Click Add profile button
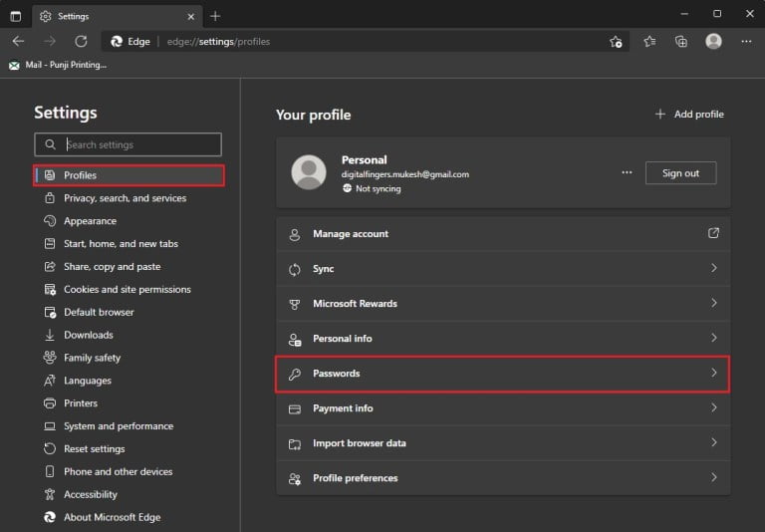The width and height of the screenshot is (765, 532). [x=689, y=115]
